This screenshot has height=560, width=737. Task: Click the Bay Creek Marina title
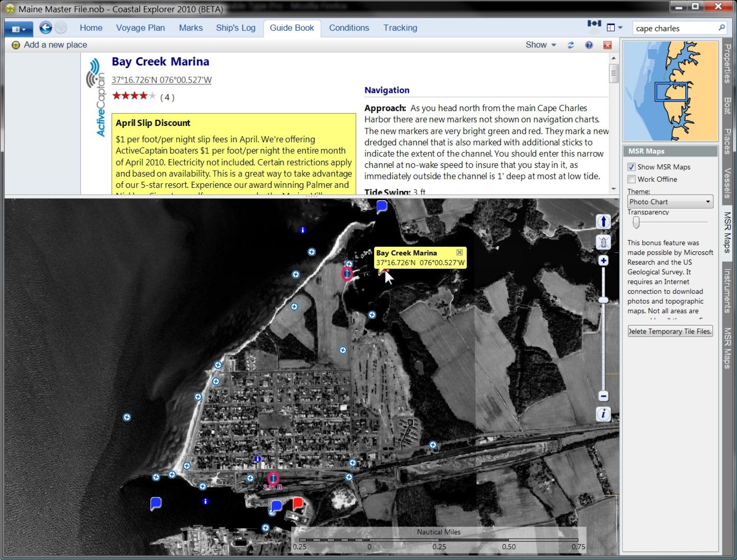point(161,62)
